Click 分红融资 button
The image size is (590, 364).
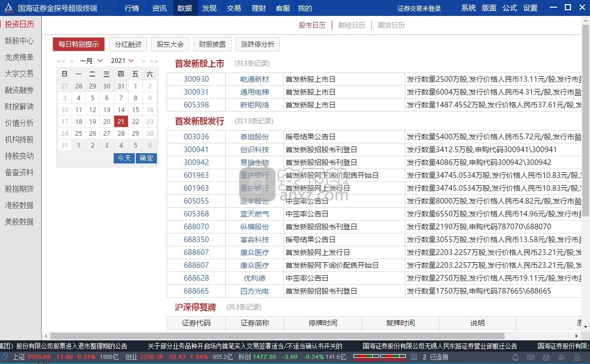click(128, 44)
